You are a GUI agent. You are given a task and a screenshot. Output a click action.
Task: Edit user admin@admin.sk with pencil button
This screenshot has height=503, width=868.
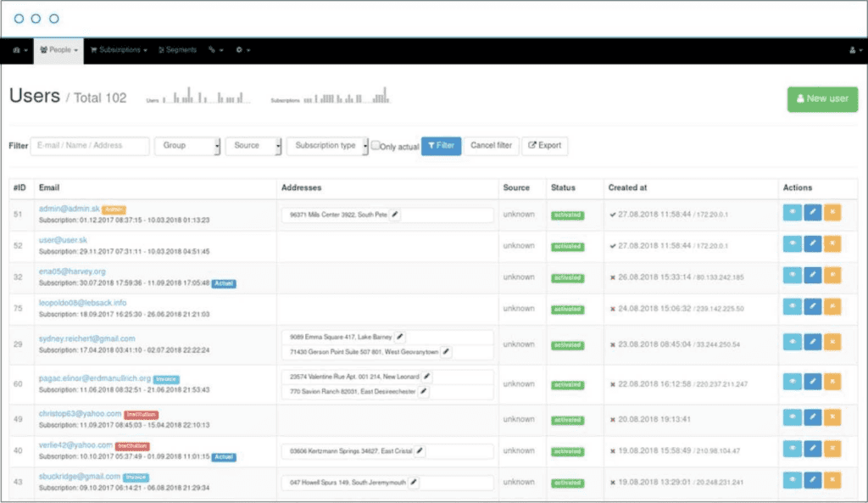point(813,213)
